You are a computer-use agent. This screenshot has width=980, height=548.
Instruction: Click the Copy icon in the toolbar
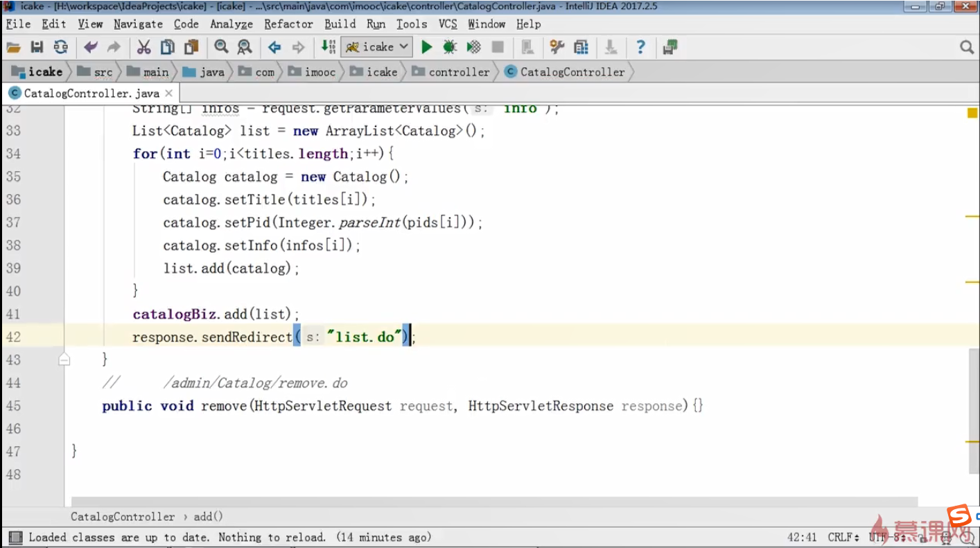point(167,47)
